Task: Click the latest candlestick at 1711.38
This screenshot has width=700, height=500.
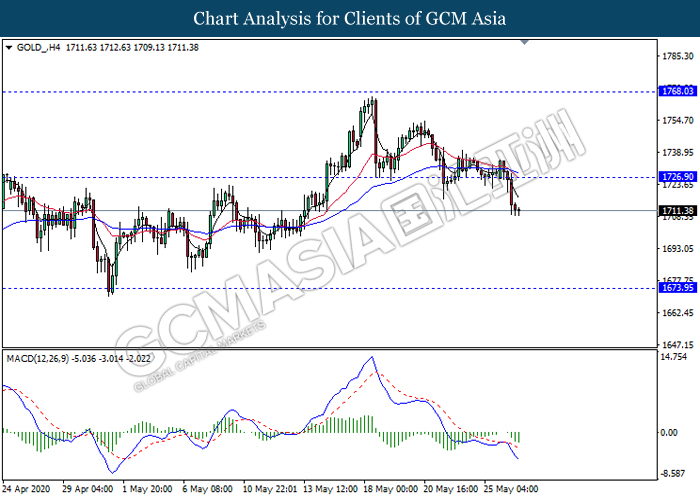Action: click(x=518, y=211)
